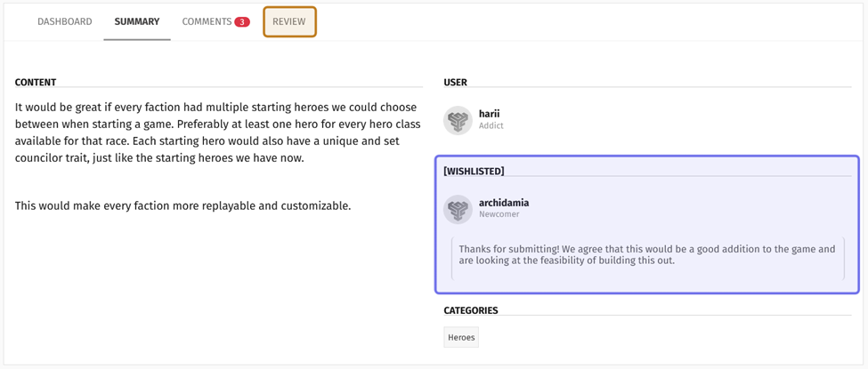Click the Newcomer rank label
Viewport: 868px width, 369px height.
499,214
